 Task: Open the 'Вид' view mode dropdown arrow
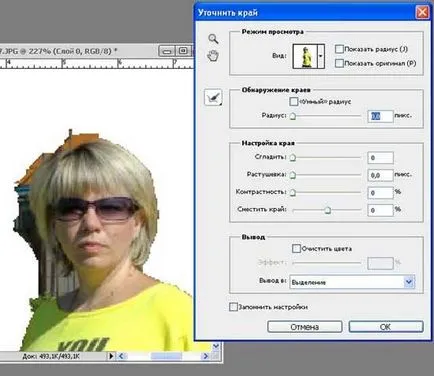321,56
